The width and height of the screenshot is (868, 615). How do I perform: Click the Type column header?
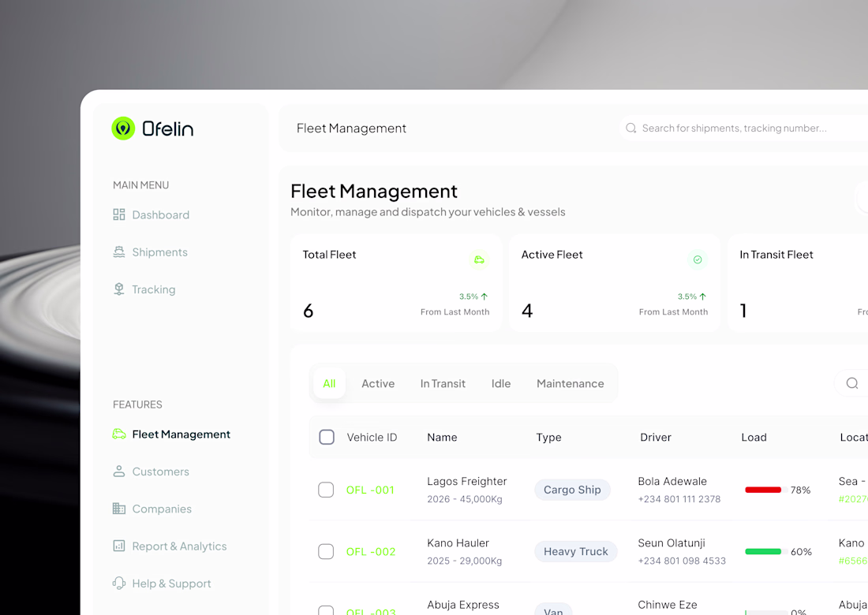(x=548, y=437)
